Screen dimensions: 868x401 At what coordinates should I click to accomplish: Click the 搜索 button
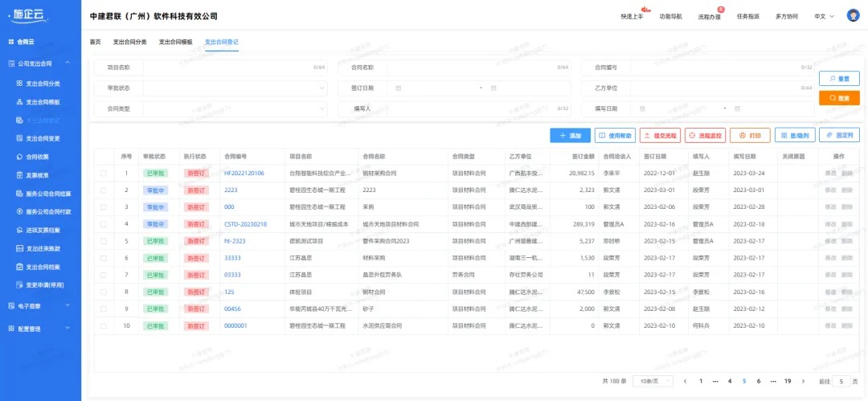[839, 98]
